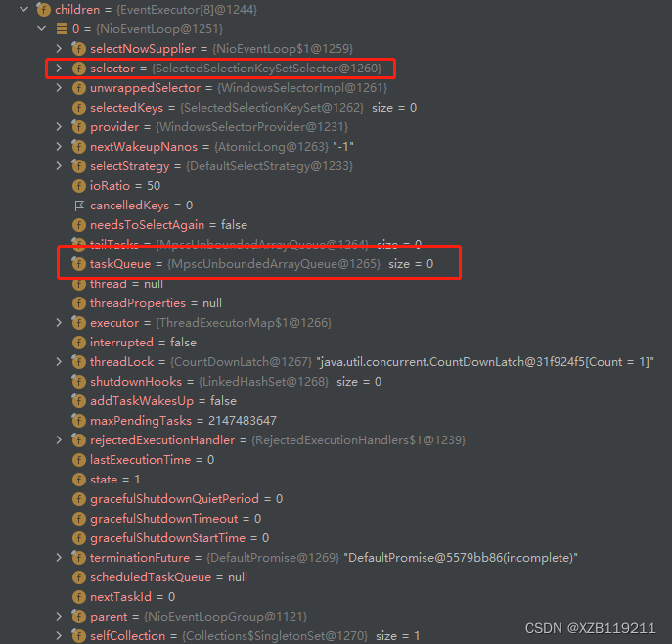
Task: Select the scheduledTaskQueue = null row
Action: 159,577
